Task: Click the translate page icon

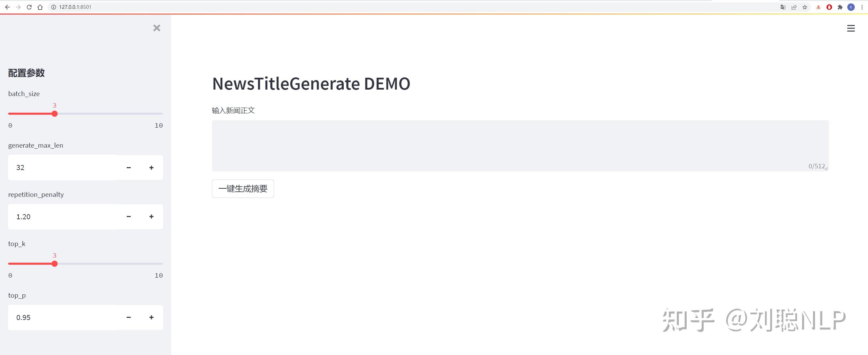Action: tap(783, 7)
